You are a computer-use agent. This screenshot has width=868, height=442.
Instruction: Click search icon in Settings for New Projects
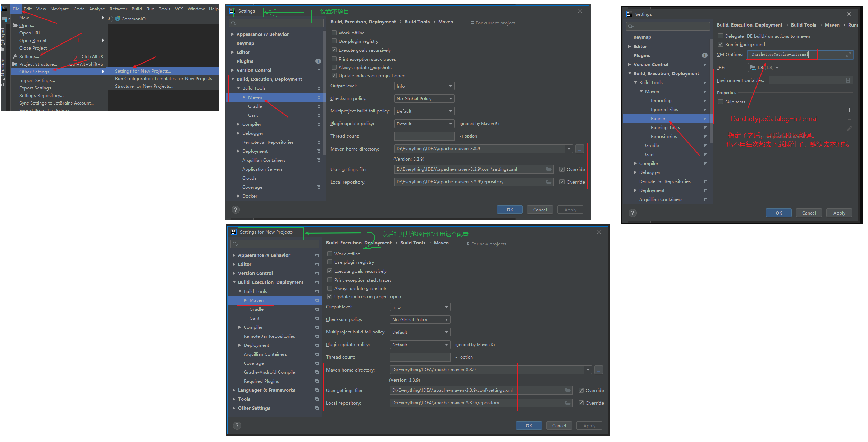(x=235, y=244)
